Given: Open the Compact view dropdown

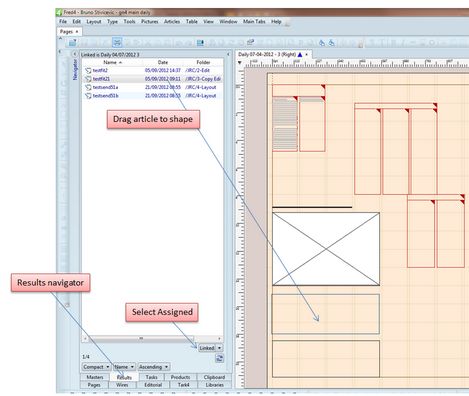Looking at the screenshot, I should tap(96, 367).
